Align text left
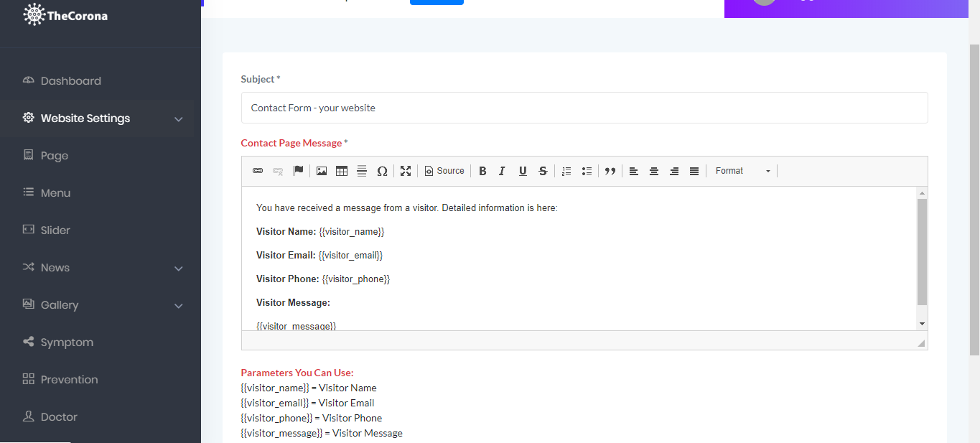The width and height of the screenshot is (980, 443). click(x=634, y=171)
